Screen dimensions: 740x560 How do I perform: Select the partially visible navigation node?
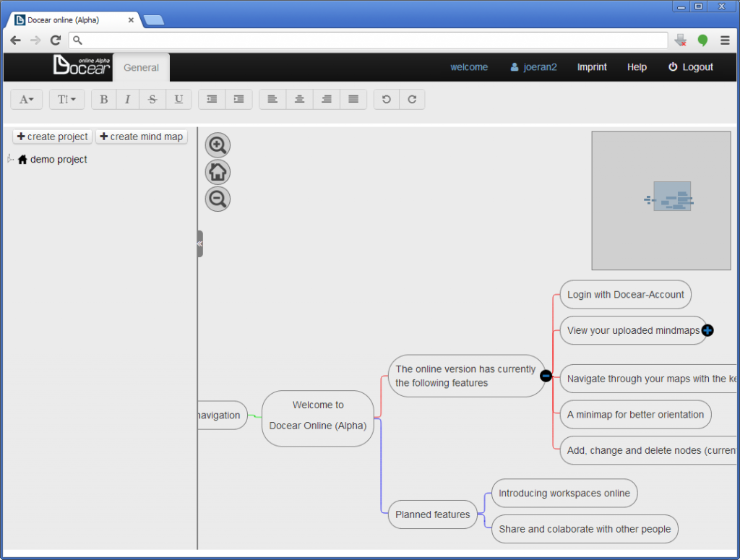pos(223,415)
